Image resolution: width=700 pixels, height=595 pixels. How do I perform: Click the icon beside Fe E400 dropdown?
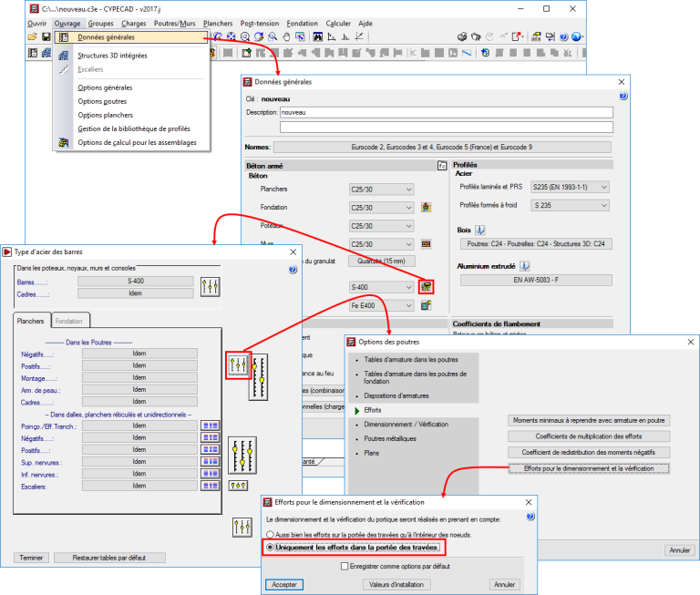pyautogui.click(x=427, y=305)
